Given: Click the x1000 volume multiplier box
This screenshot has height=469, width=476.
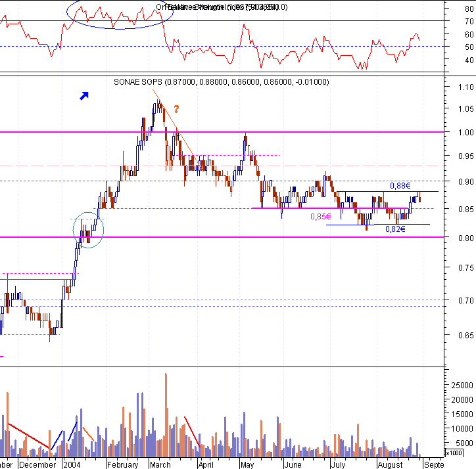Looking at the screenshot, I should click(454, 453).
